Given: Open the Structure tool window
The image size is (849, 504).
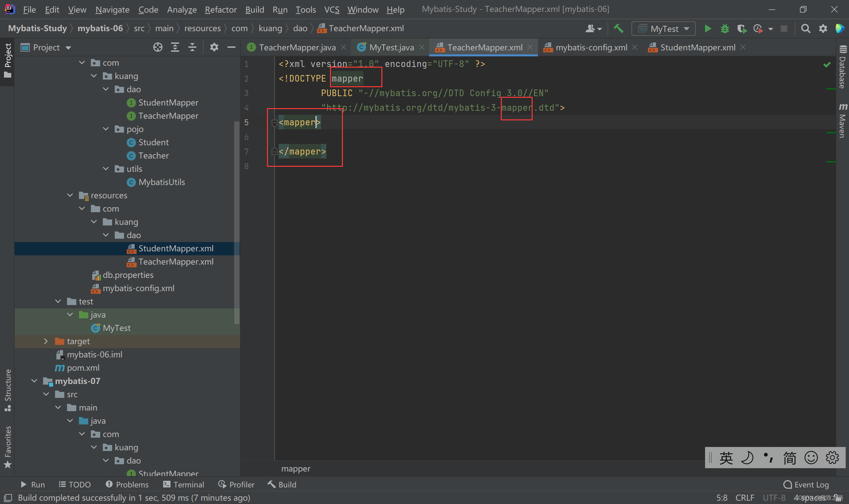Looking at the screenshot, I should (x=8, y=390).
